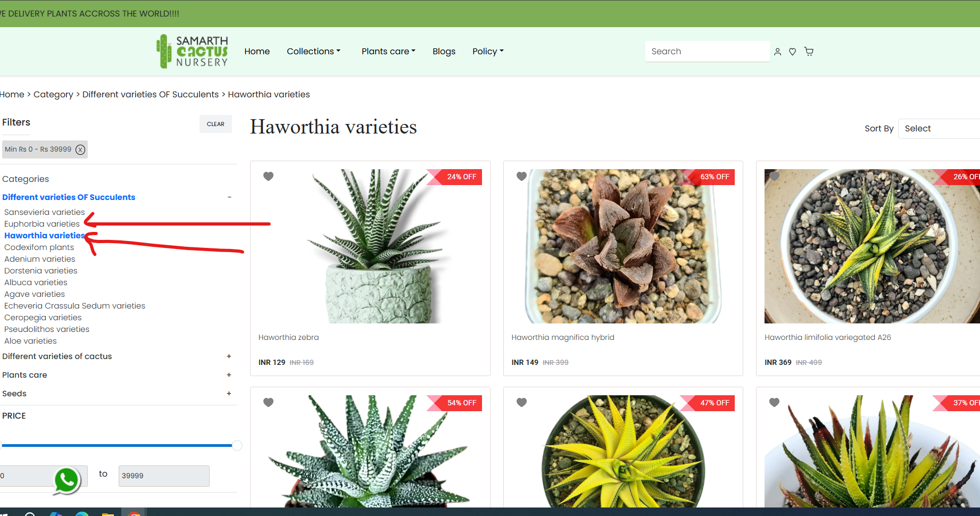Open the product image under 37% OFF badge
Viewport: 980px width, 516px height.
(x=873, y=451)
